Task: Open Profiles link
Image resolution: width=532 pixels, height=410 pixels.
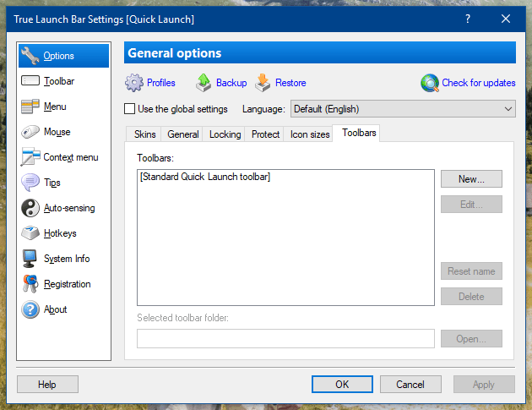Action: (x=160, y=83)
